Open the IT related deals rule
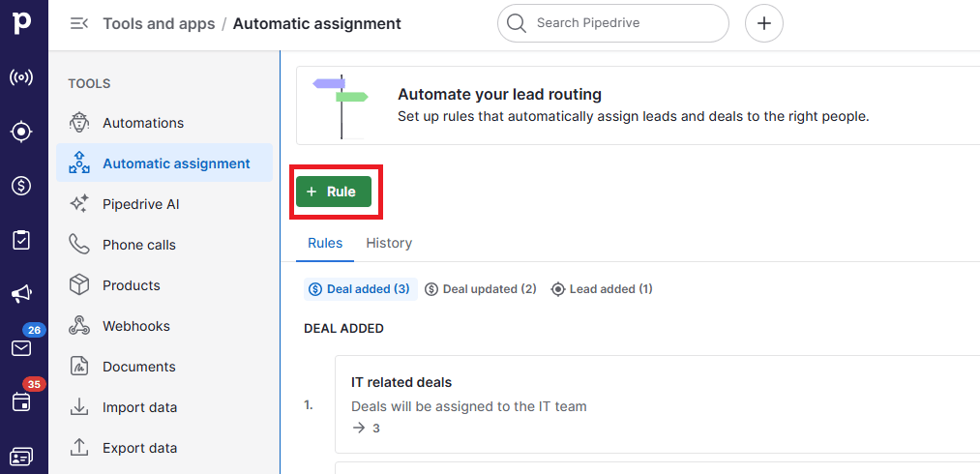980x474 pixels. 401,381
